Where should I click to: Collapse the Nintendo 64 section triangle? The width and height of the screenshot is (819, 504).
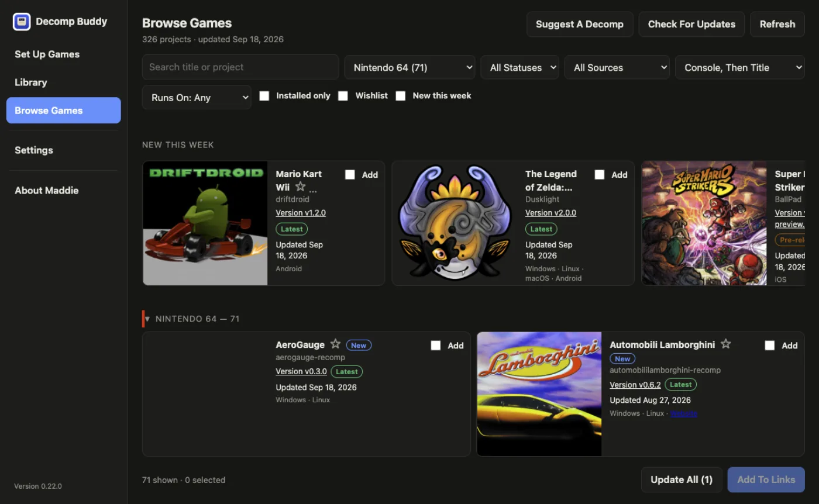[147, 319]
